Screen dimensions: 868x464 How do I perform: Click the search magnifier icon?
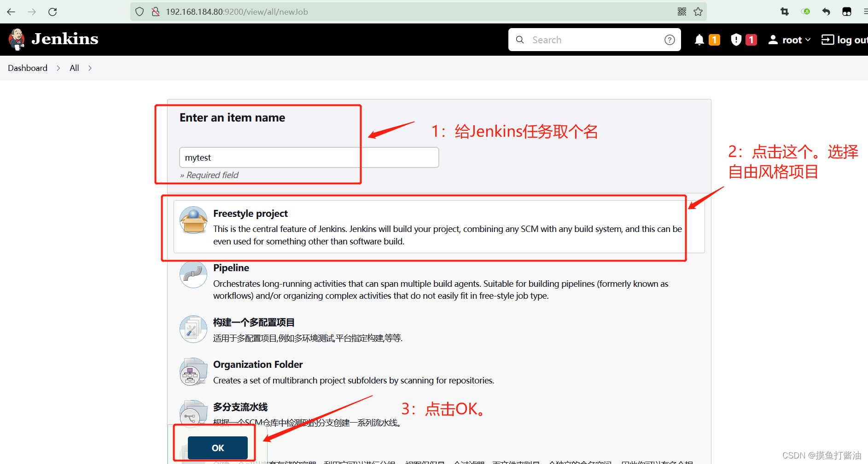click(x=520, y=40)
